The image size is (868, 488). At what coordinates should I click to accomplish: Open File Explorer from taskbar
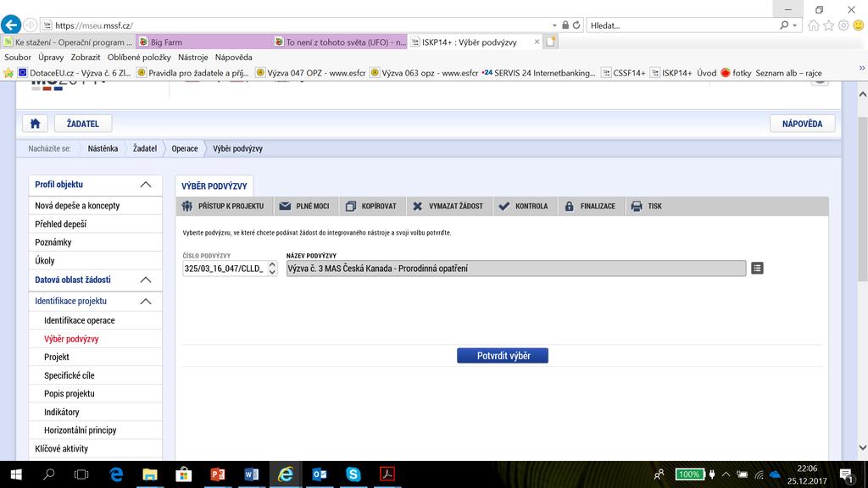[x=150, y=474]
